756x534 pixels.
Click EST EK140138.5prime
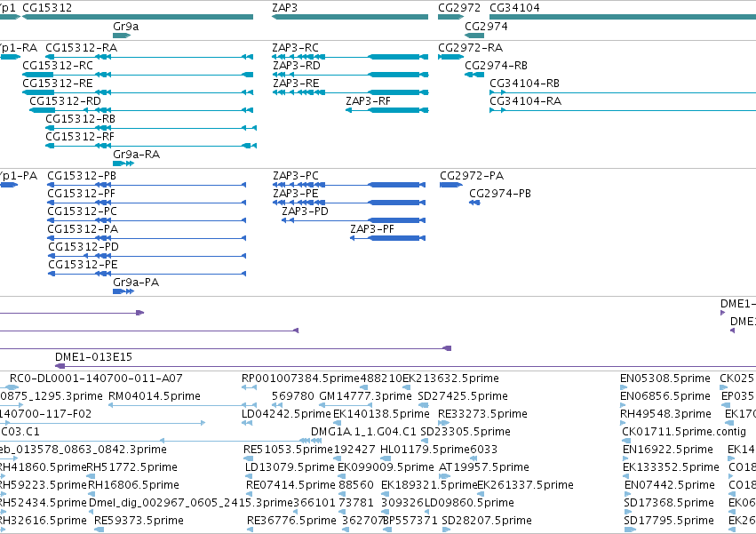[x=381, y=414]
